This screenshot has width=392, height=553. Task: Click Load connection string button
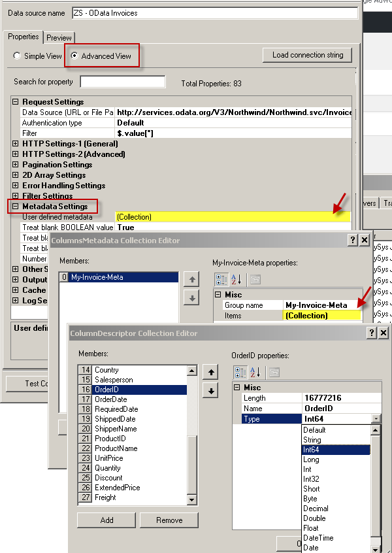308,55
